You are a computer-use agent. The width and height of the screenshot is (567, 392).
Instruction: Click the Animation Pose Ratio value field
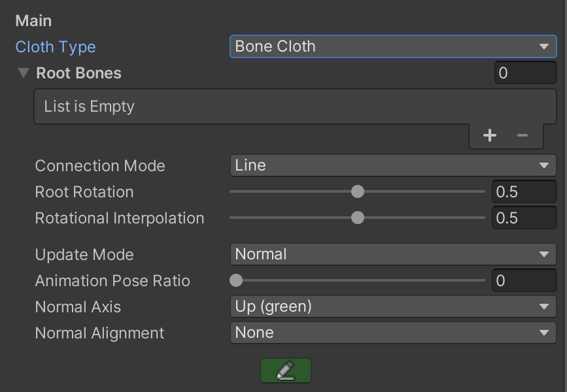click(523, 281)
